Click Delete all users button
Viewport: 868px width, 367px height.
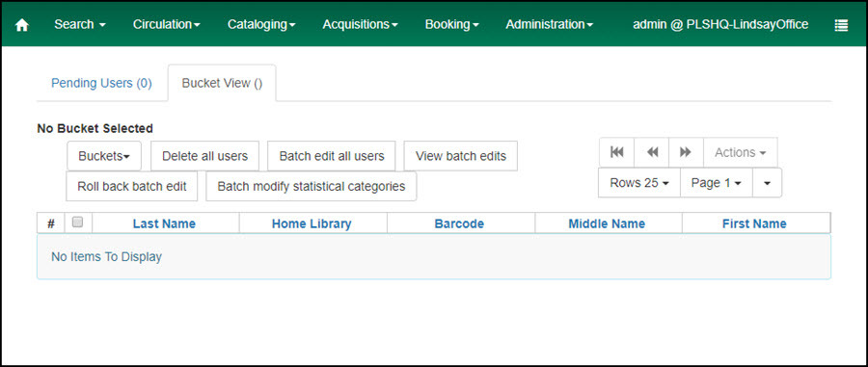tap(204, 156)
